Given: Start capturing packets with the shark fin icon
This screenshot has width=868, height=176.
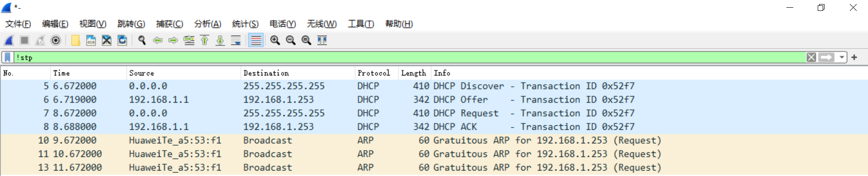Looking at the screenshot, I should [x=9, y=40].
